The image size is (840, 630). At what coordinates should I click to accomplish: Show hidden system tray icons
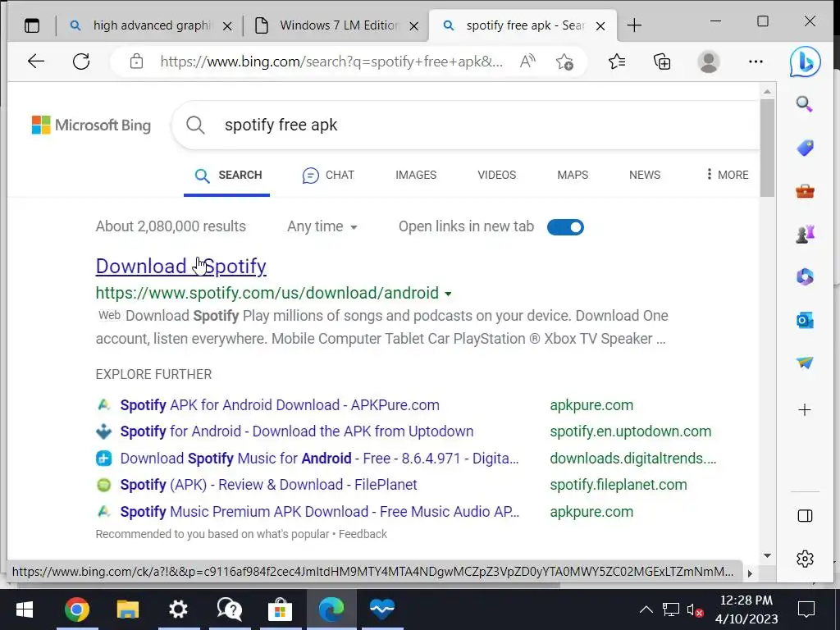(x=646, y=609)
